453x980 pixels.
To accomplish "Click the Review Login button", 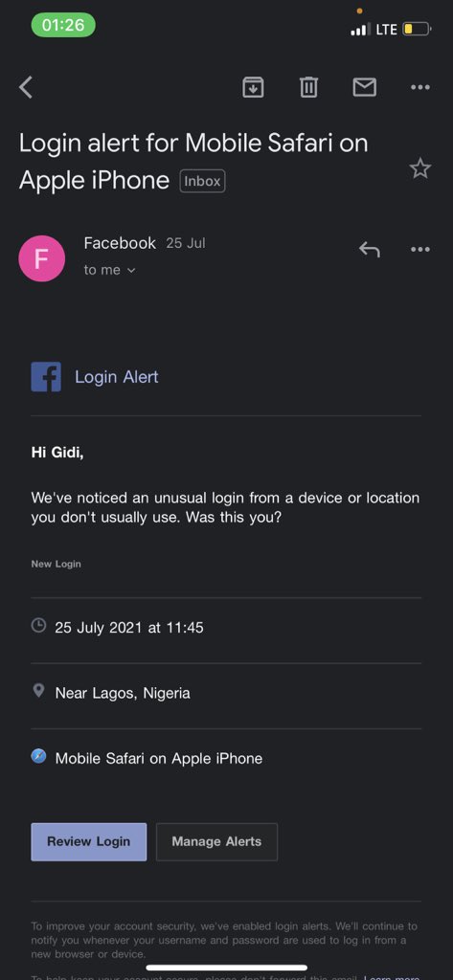I will tap(89, 842).
